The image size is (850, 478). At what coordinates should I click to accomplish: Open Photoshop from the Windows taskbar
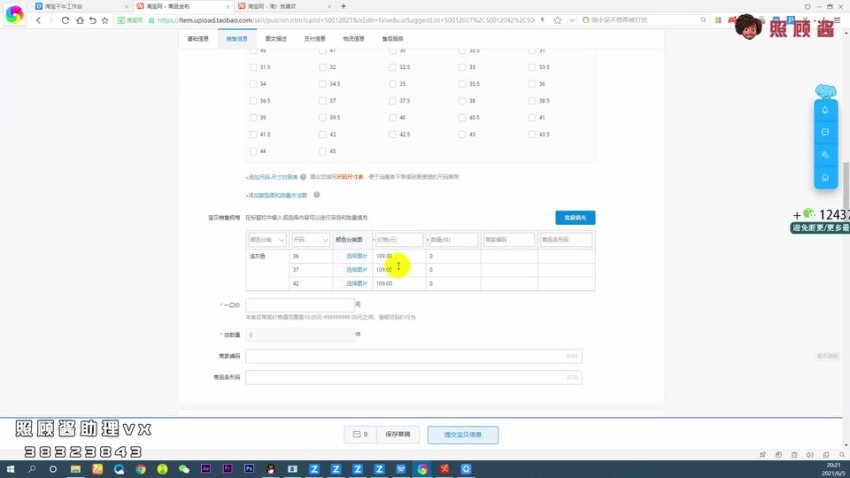[247, 468]
